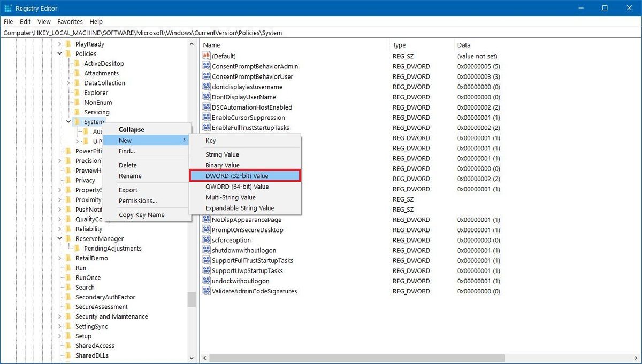Click the folder icon for the Explorer key
Viewport: 642px width, 364px height.
click(78, 92)
